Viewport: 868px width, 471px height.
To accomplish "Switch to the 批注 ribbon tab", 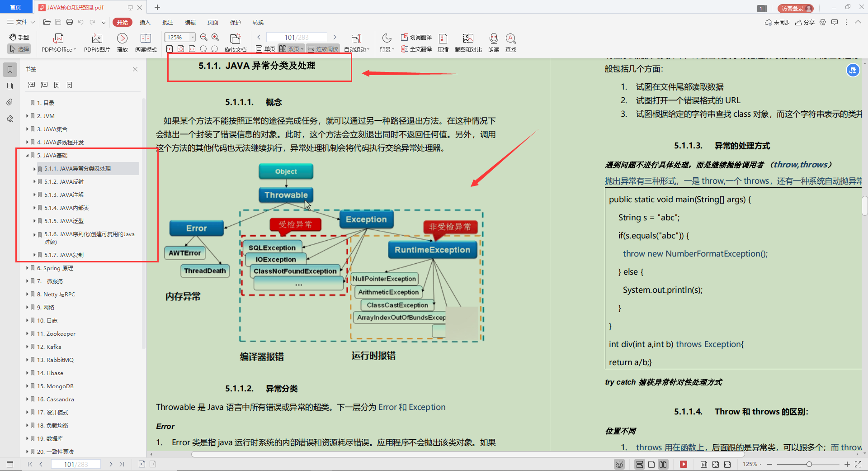I will click(x=167, y=22).
